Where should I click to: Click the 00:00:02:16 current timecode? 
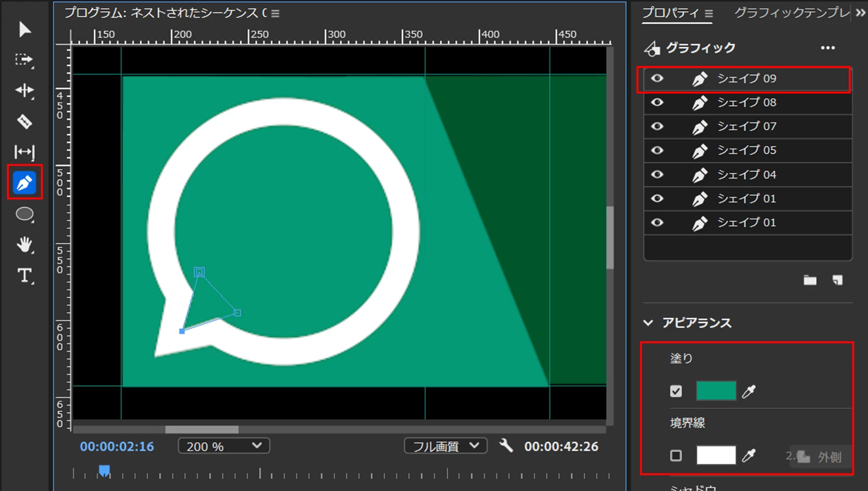(x=117, y=447)
